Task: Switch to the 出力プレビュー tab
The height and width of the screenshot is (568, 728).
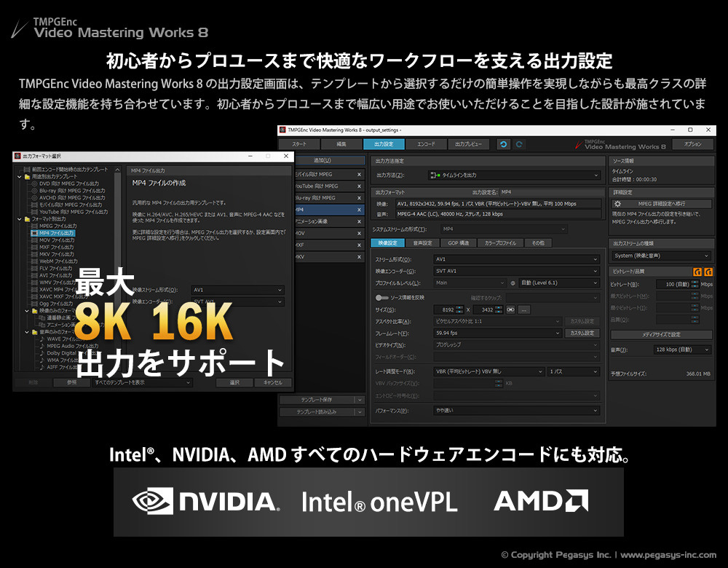Action: click(x=468, y=144)
